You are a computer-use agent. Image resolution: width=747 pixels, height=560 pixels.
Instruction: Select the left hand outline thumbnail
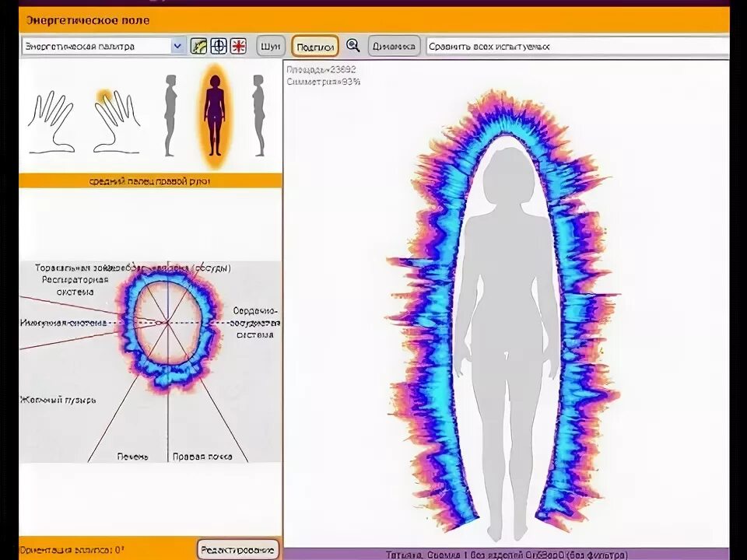51,122
